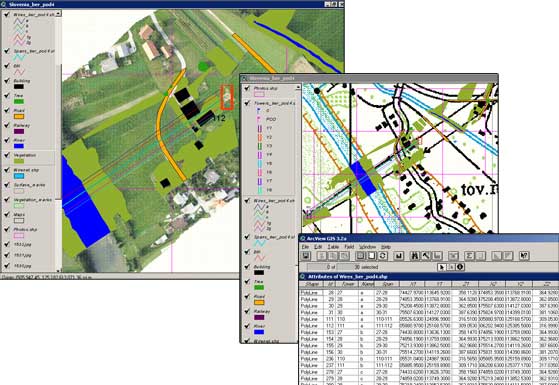
Task: Toggle Tree layer checkbox in left view
Action: (6, 96)
